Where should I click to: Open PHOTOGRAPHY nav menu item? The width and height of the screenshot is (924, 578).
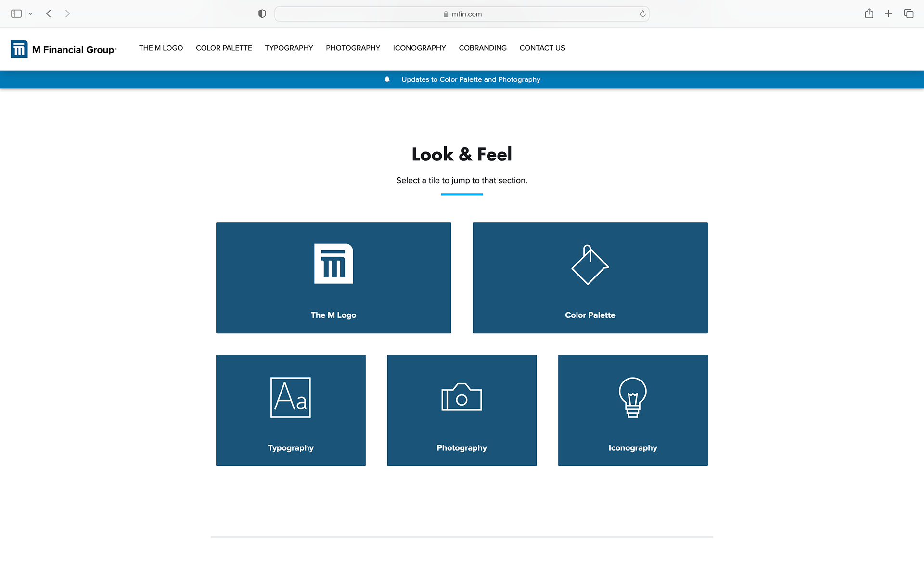[353, 48]
